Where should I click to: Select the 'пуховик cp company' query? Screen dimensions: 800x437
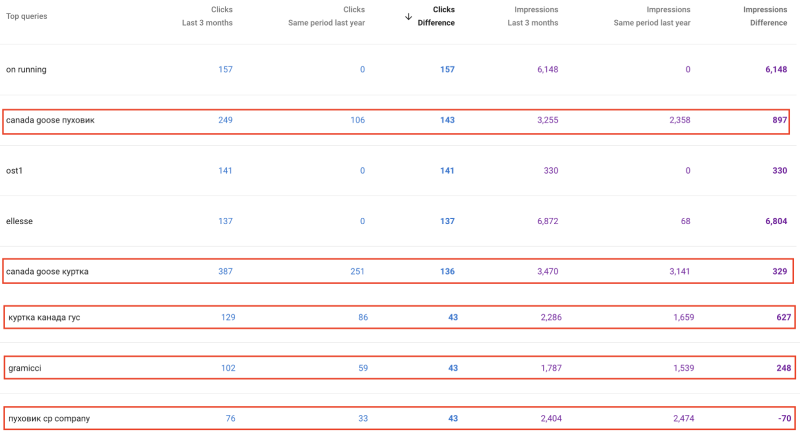click(48, 418)
